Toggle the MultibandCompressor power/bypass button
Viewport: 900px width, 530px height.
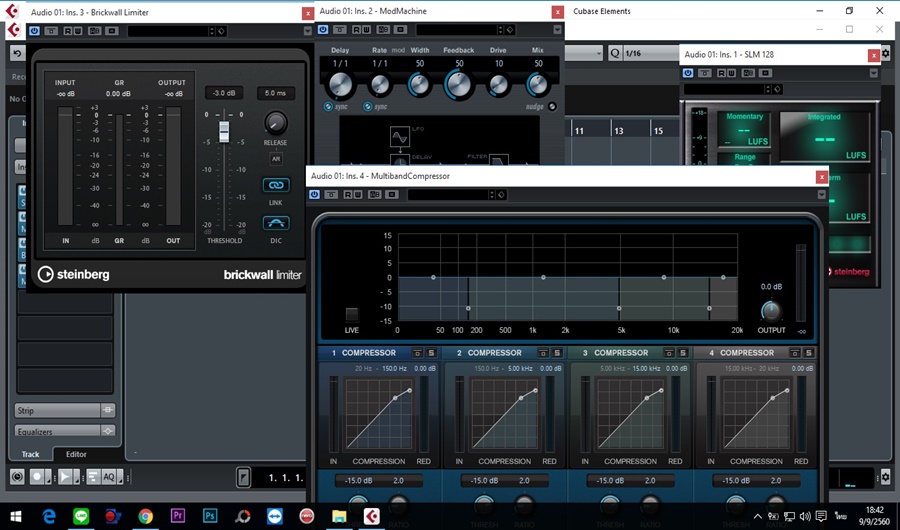click(315, 195)
